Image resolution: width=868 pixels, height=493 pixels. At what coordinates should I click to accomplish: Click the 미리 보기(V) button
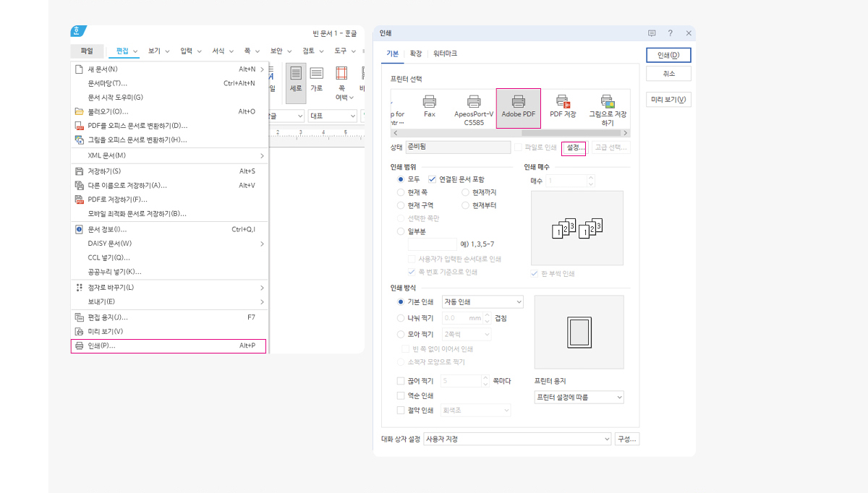tap(668, 100)
